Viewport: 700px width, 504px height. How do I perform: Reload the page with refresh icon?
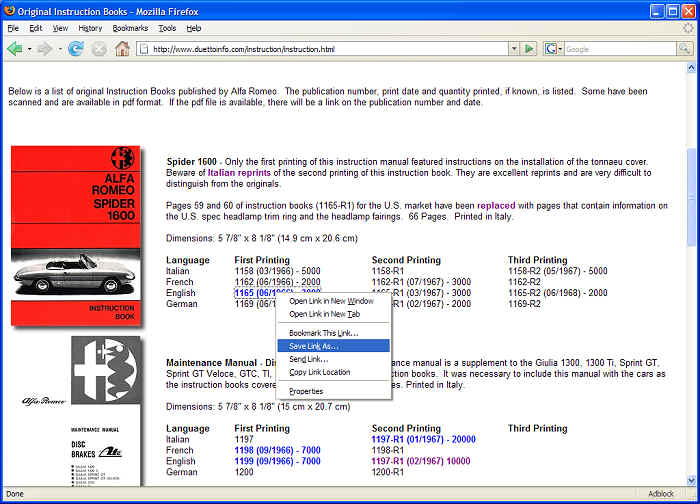click(76, 48)
